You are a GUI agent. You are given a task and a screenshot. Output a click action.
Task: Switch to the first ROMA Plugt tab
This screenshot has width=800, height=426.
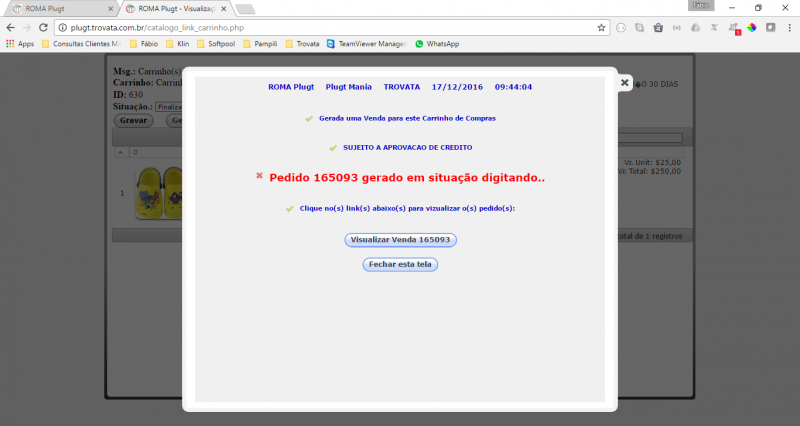[60, 9]
